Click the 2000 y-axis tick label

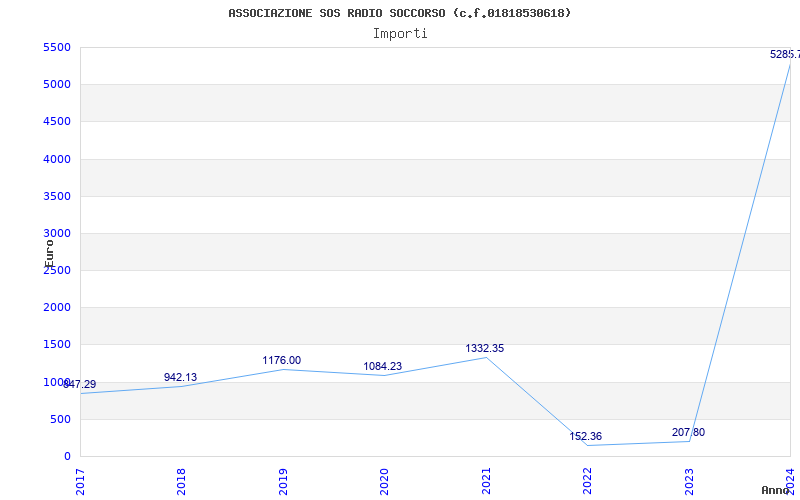pos(57,308)
